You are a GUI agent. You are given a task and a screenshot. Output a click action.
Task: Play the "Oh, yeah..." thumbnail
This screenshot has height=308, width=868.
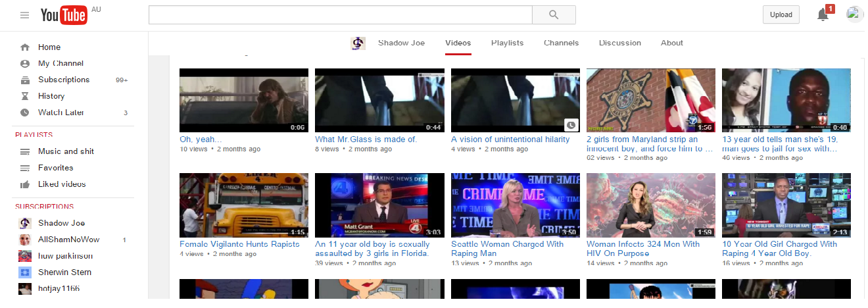244,101
